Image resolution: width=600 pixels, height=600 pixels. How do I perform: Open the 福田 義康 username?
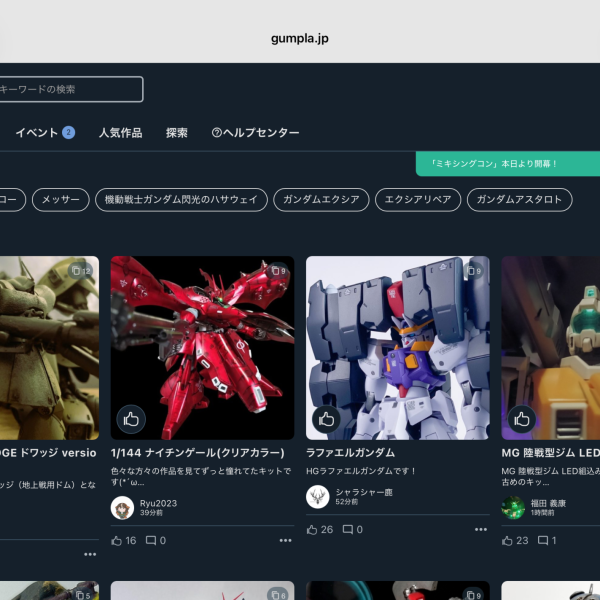[x=548, y=503]
